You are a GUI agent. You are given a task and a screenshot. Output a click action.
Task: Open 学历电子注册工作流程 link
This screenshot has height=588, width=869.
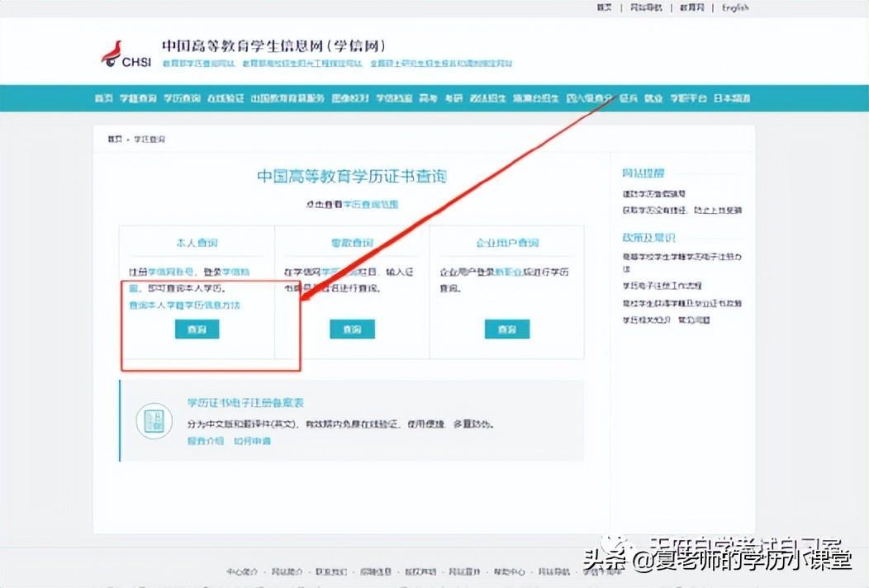click(x=662, y=286)
